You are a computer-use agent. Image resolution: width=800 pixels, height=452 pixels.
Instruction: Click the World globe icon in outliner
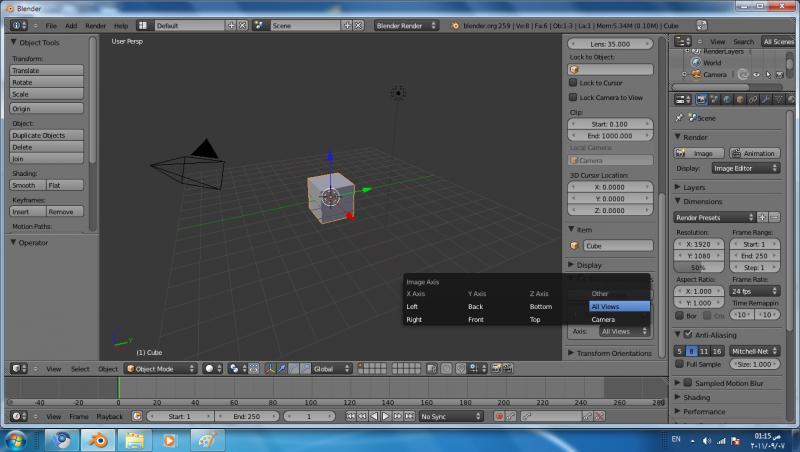point(696,62)
